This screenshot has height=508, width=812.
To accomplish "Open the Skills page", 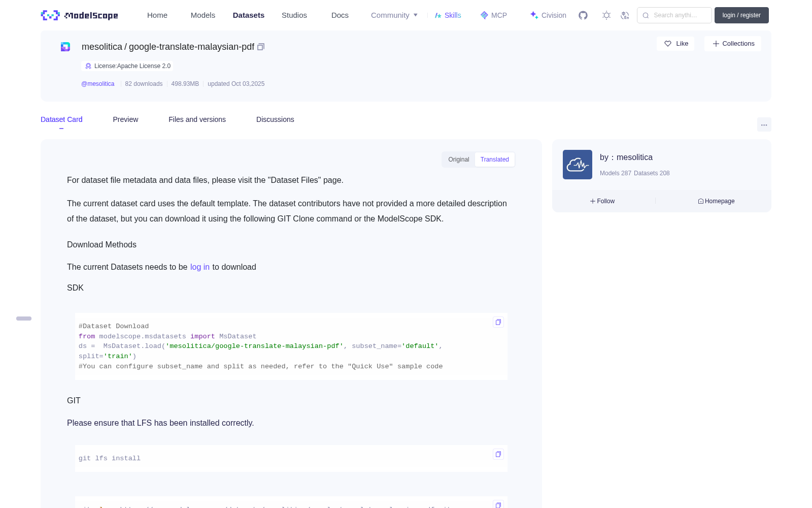I will click(x=448, y=15).
